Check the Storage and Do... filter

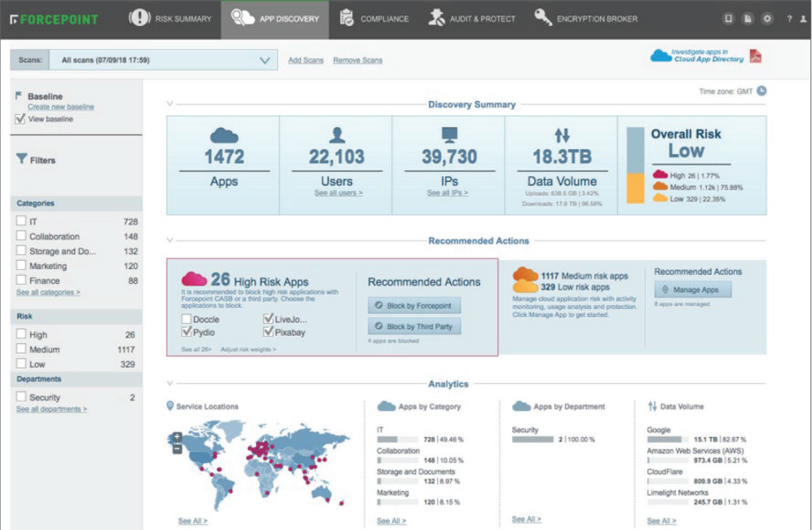click(x=21, y=250)
